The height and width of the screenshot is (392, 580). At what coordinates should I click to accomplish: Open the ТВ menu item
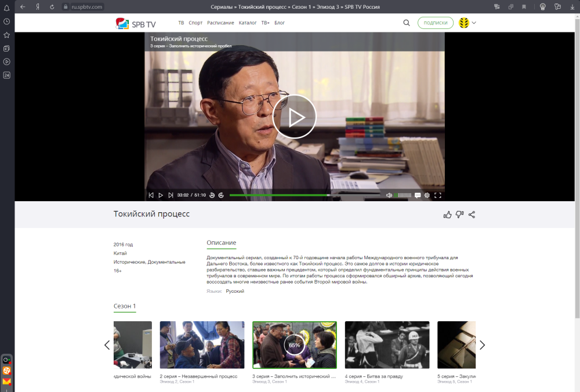click(181, 23)
